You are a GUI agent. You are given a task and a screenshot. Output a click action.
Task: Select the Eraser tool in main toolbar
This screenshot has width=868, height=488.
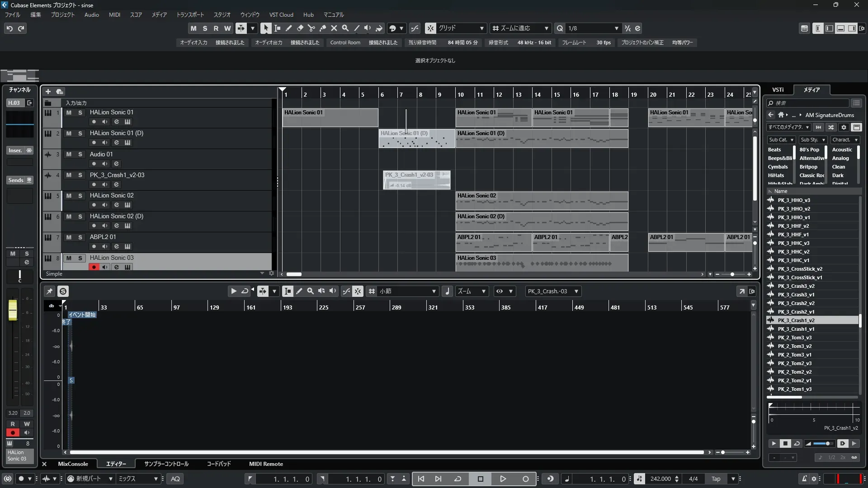point(300,28)
